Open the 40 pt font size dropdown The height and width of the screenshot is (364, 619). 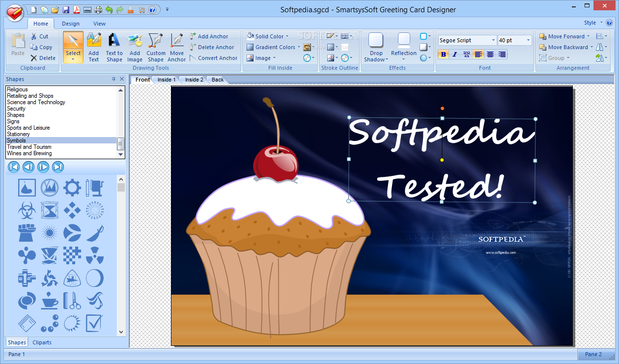[528, 40]
